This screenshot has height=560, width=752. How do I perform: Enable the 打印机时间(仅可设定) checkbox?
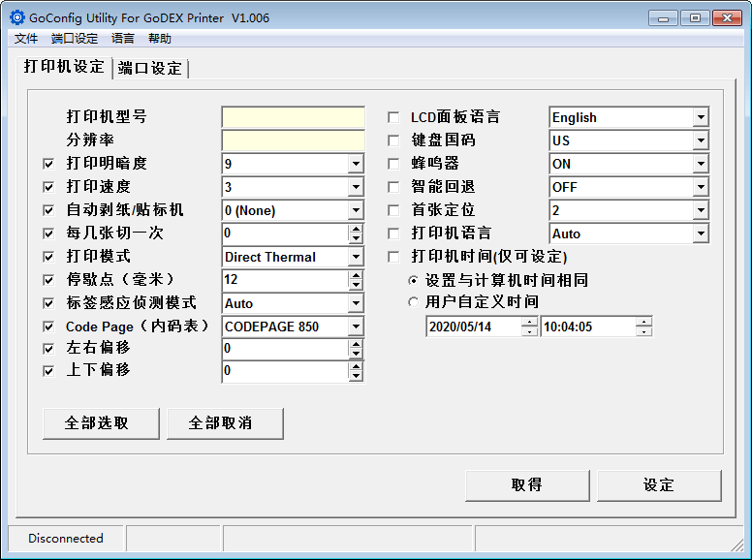tap(393, 257)
